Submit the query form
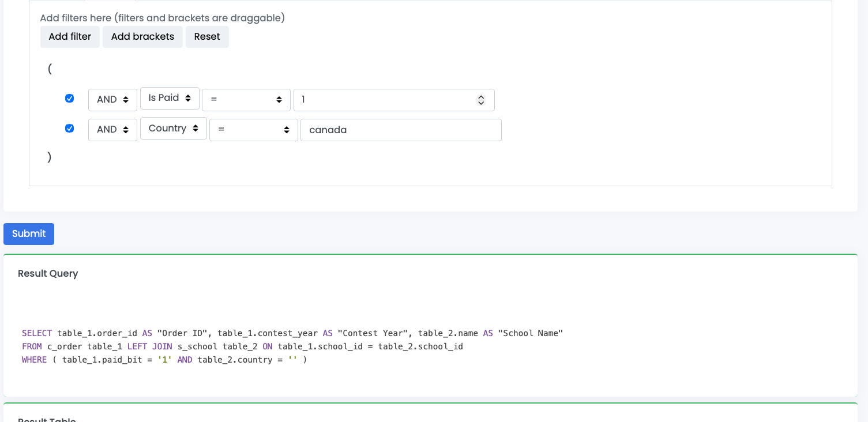This screenshot has height=422, width=868. coord(29,234)
